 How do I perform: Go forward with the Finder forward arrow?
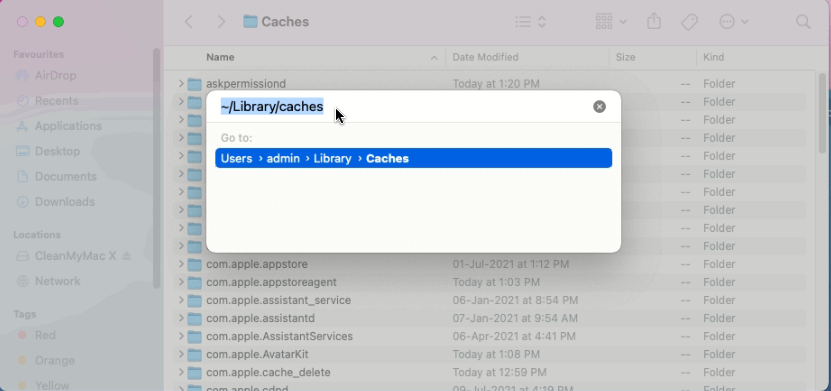(221, 22)
